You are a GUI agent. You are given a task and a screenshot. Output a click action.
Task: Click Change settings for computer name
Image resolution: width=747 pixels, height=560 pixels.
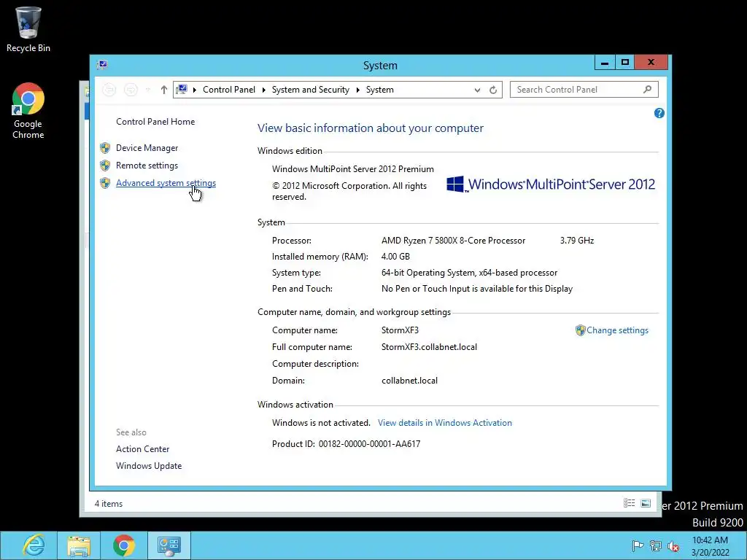tap(617, 330)
